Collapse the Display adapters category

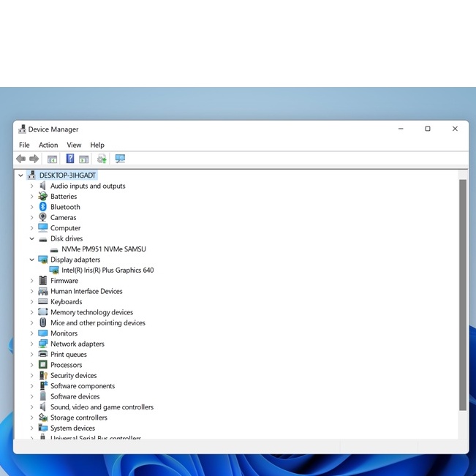[x=32, y=260]
